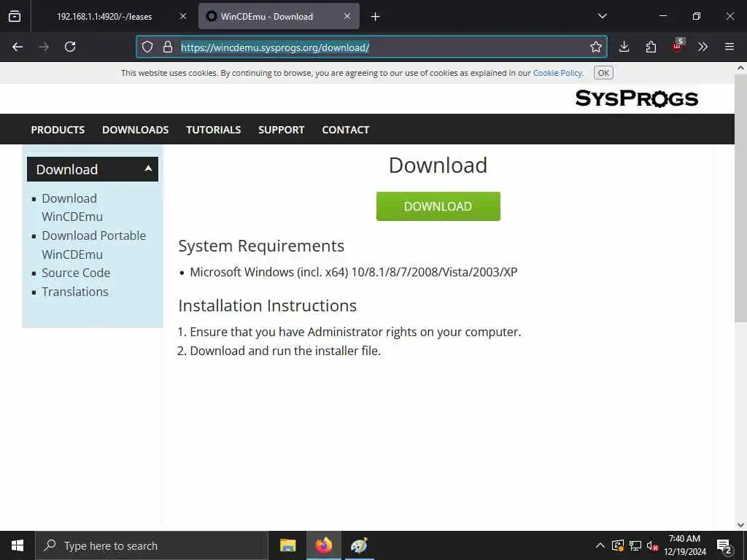This screenshot has width=747, height=560.
Task: Open File Explorer from the taskbar
Action: pyautogui.click(x=287, y=545)
